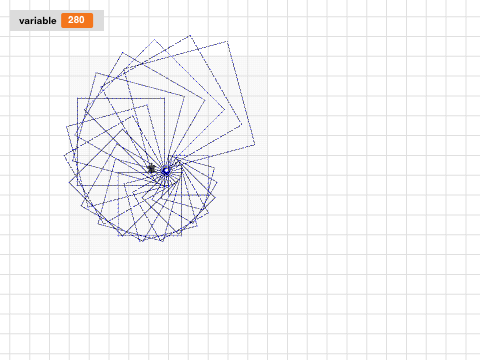Click the blue ball sprite at spiral center
Image resolution: width=480 pixels, height=360 pixels.
(x=166, y=171)
